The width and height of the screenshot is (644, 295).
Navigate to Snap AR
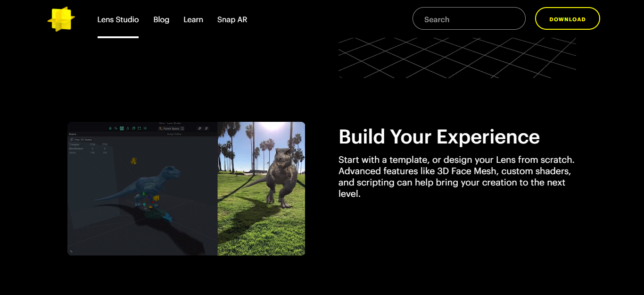(x=232, y=20)
